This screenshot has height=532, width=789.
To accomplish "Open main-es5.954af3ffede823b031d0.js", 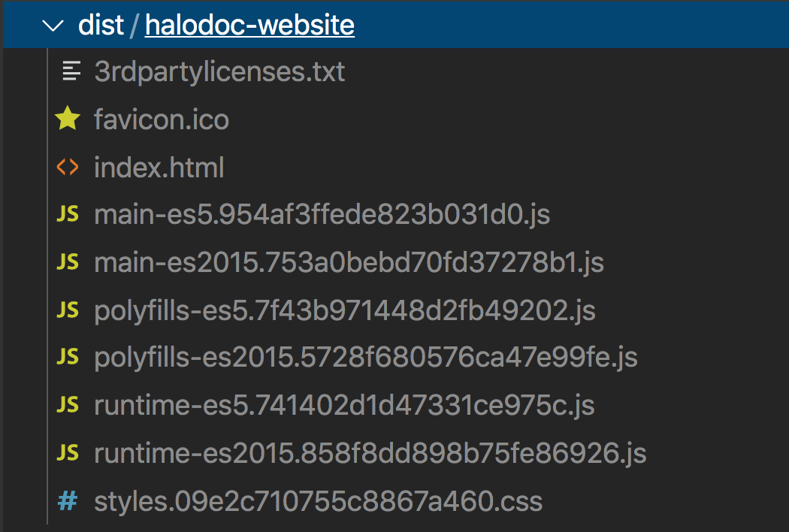I will [322, 215].
